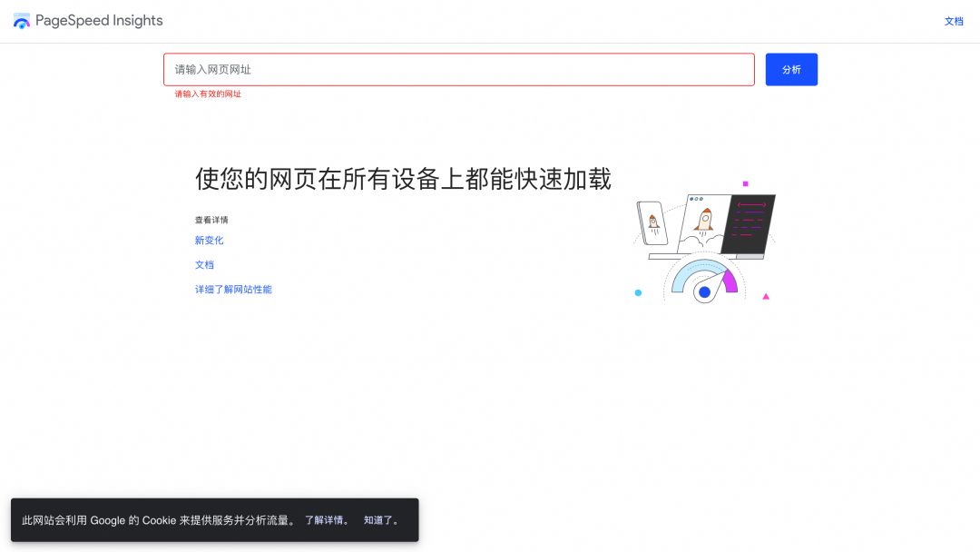This screenshot has height=552, width=980.
Task: Open the 详细了解网站性能 link
Action: point(233,290)
